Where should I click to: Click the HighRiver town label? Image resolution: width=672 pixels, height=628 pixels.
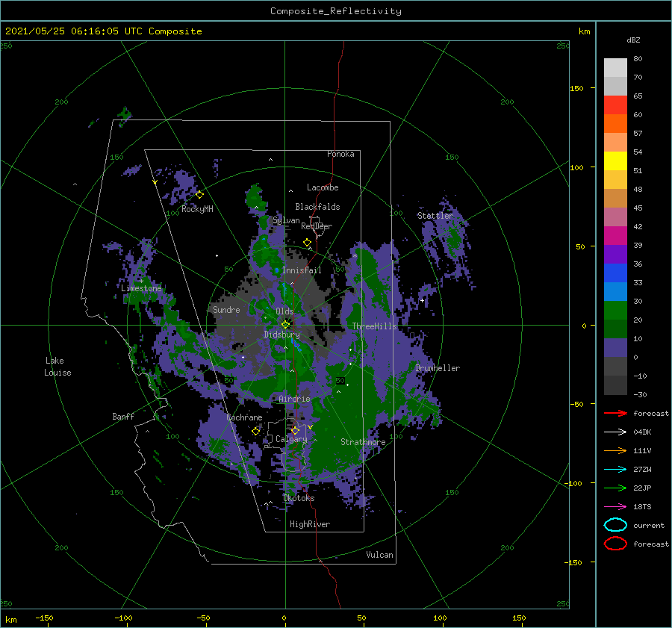point(310,524)
